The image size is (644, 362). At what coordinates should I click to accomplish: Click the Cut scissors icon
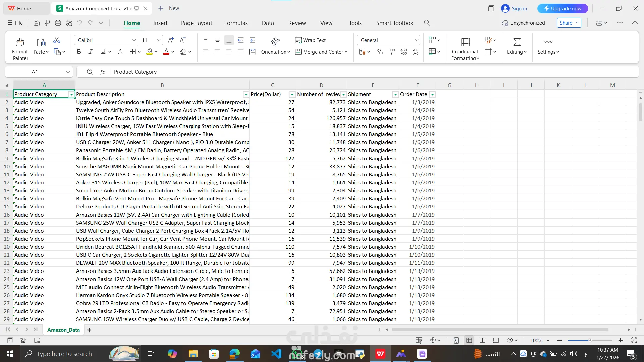point(57,40)
